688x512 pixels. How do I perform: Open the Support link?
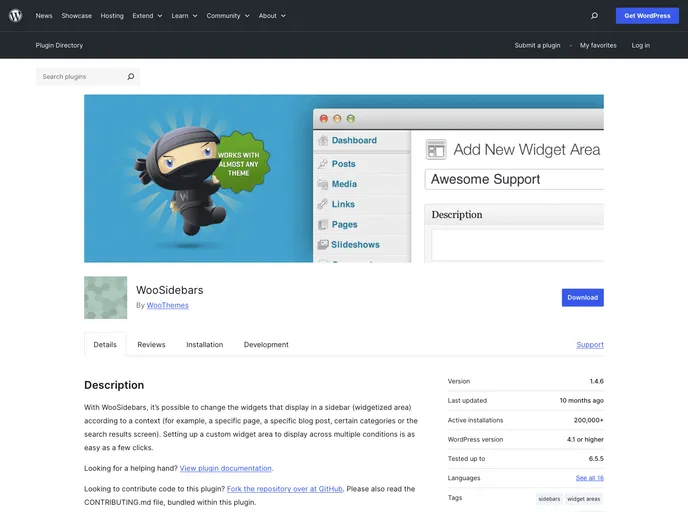point(590,344)
